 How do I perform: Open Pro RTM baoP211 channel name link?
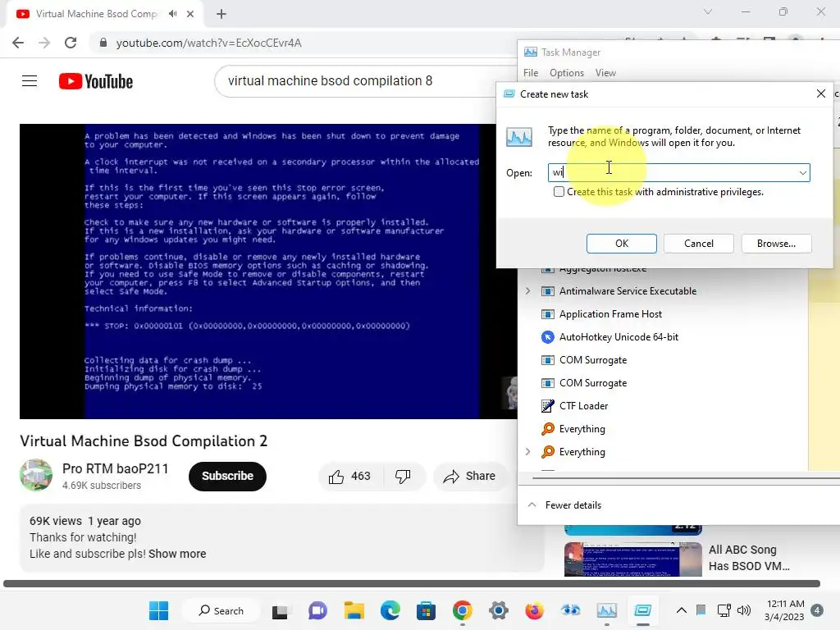(115, 468)
